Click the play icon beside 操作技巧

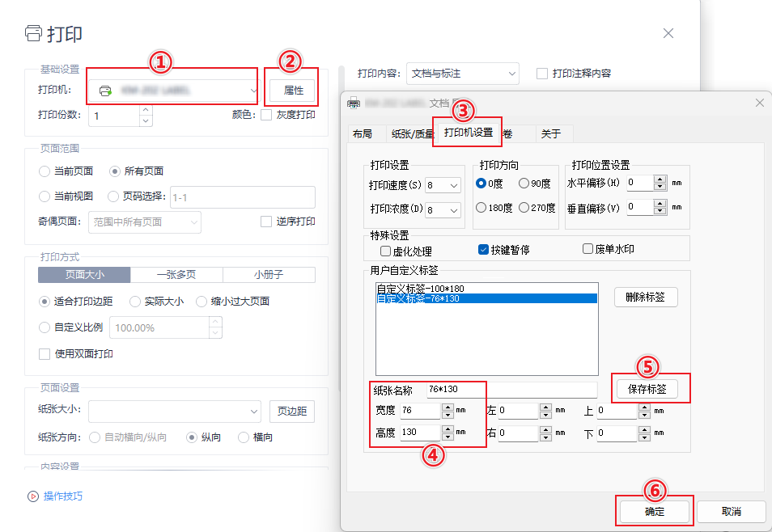coord(33,496)
